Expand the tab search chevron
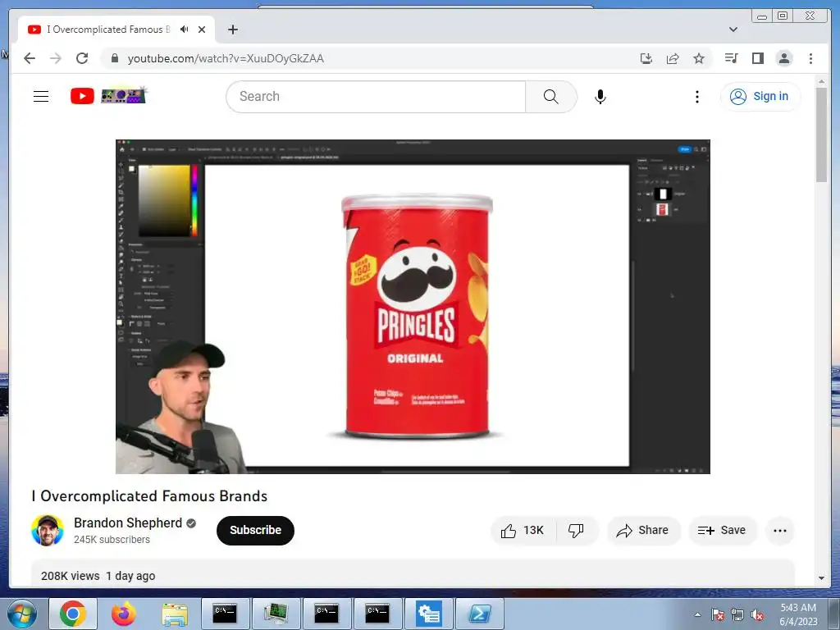Screen dimensions: 840x630 tap(733, 30)
